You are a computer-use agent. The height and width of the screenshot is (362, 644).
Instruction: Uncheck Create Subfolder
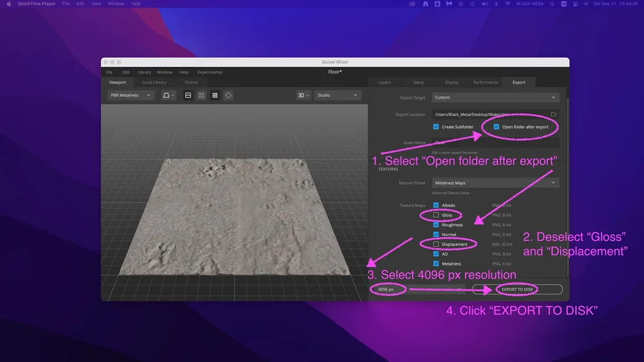pos(436,127)
